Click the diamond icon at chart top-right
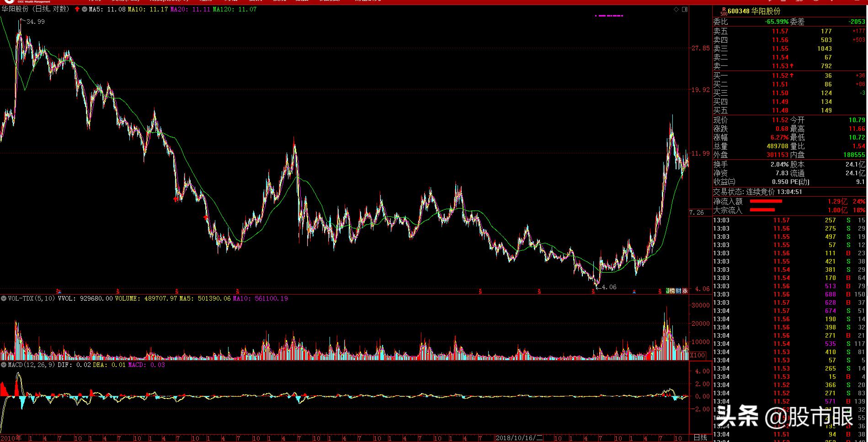The width and height of the screenshot is (868, 442). click(x=676, y=10)
